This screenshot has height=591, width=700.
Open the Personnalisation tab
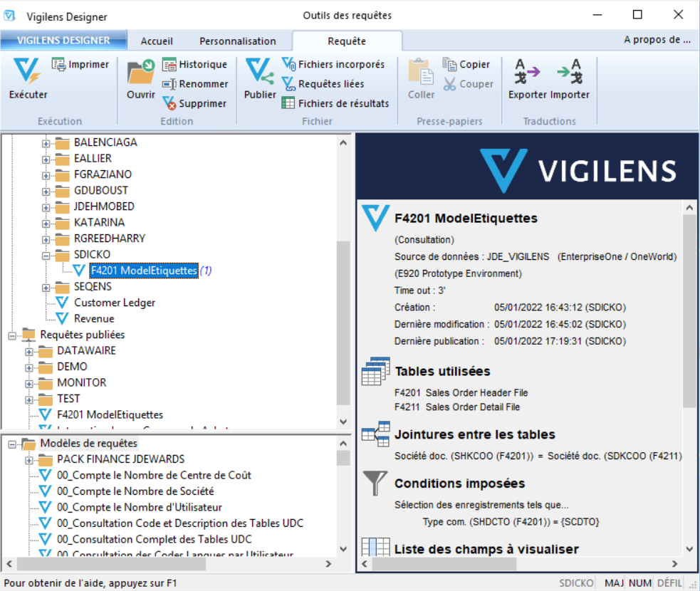(x=237, y=41)
